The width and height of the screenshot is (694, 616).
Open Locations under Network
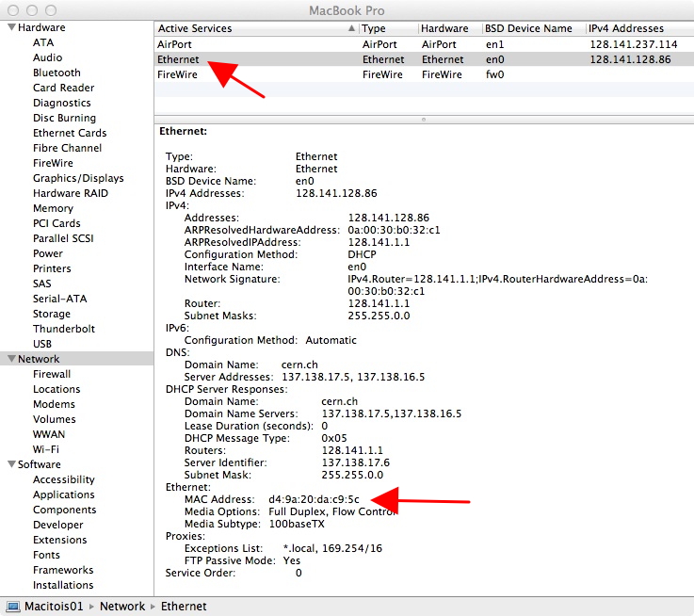56,389
